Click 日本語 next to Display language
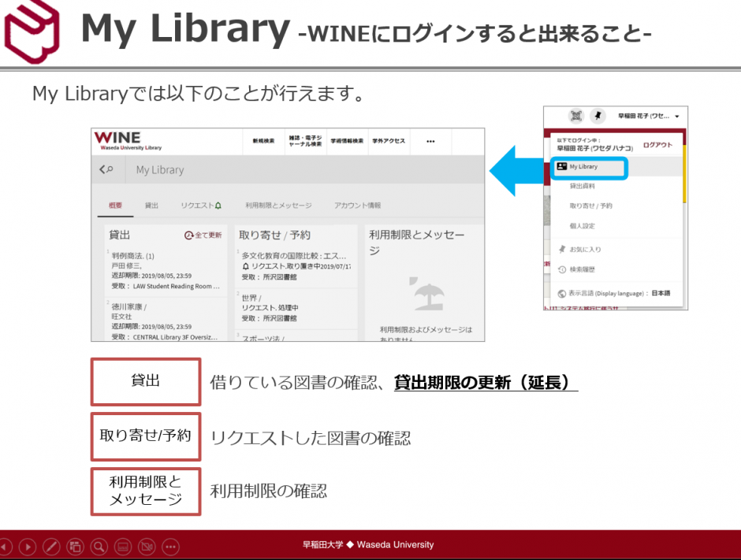The height and width of the screenshot is (560, 741). point(662,293)
